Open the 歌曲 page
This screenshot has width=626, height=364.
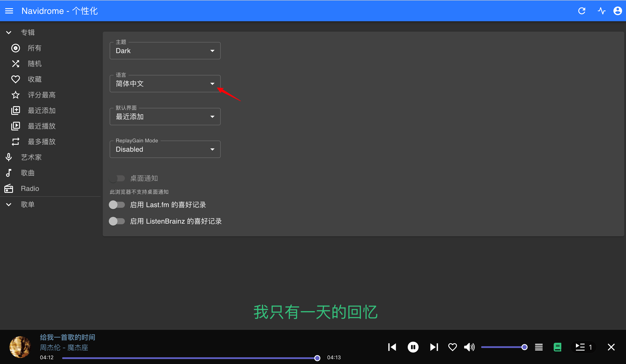point(28,173)
